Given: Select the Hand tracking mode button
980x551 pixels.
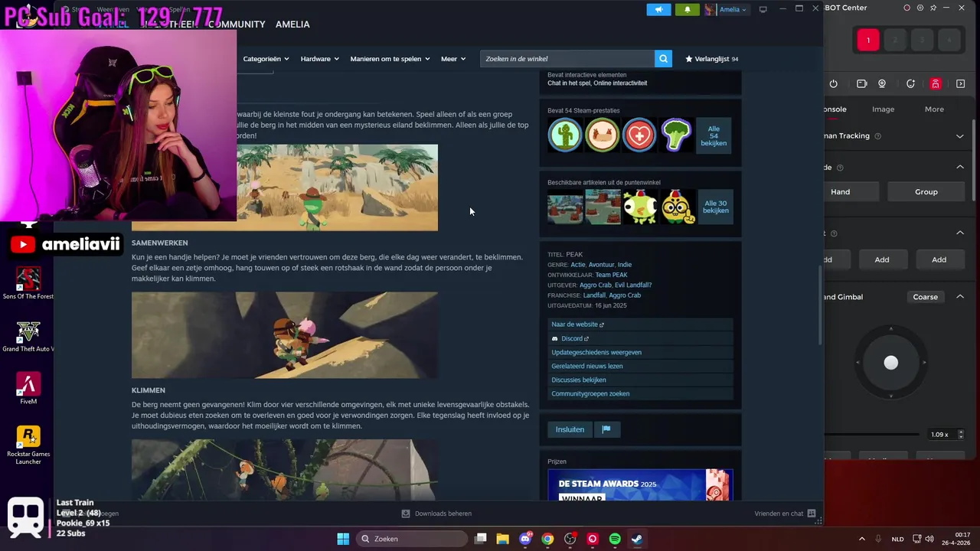Looking at the screenshot, I should point(840,191).
